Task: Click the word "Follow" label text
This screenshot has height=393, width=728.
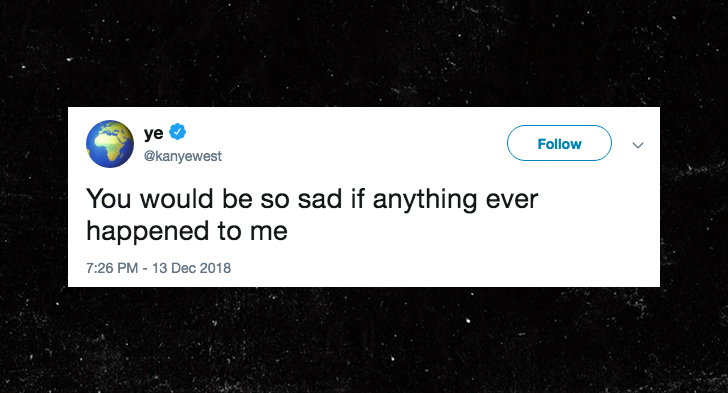Action: (559, 144)
